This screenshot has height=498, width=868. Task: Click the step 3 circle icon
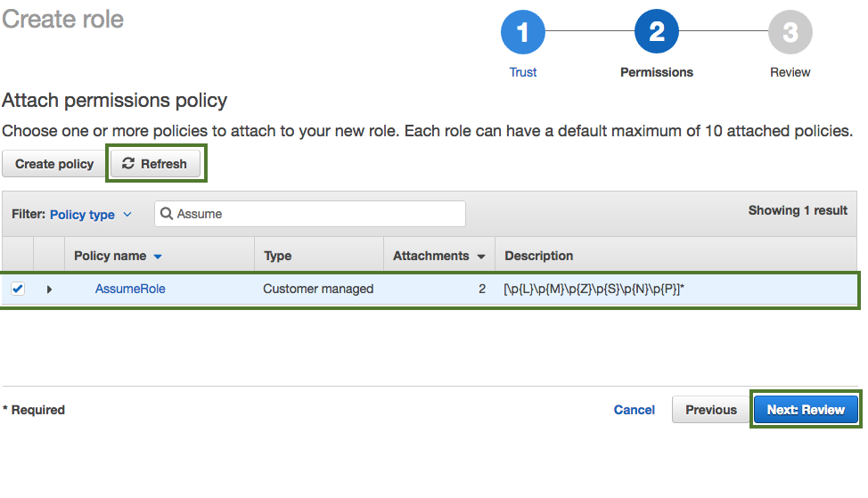pyautogui.click(x=790, y=33)
